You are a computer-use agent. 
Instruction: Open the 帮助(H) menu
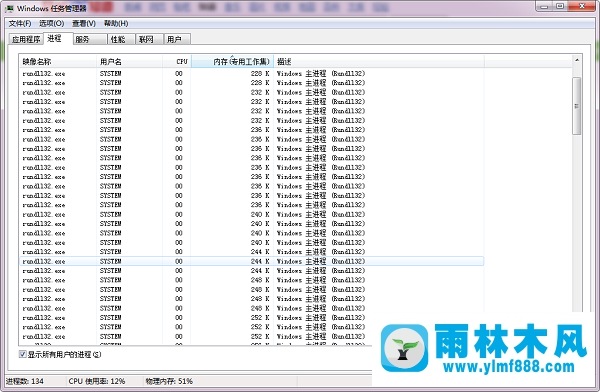116,23
